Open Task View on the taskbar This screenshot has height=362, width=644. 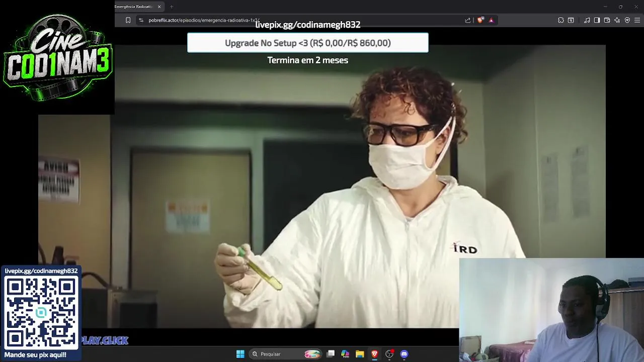331,354
